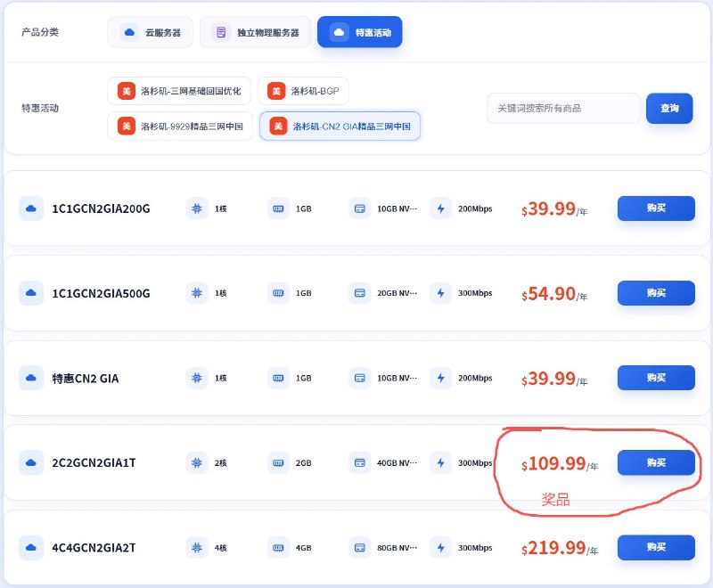This screenshot has height=588, width=713.
Task: Click the "80GB NV···" storage text
Action: tap(397, 548)
